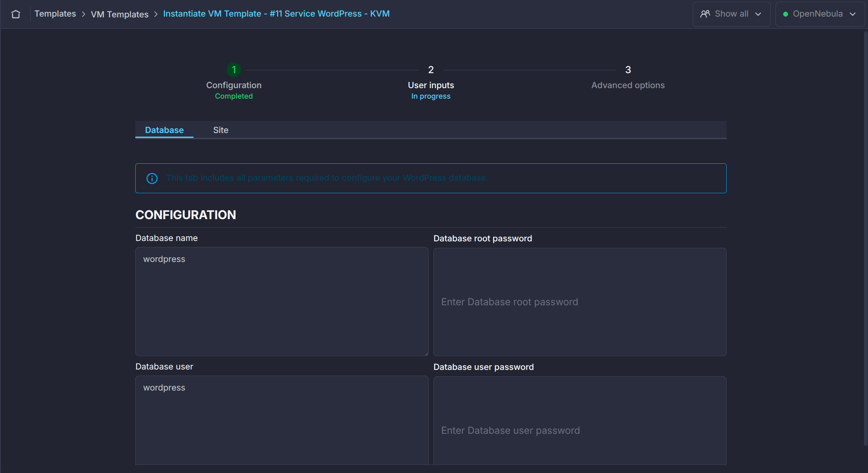This screenshot has width=868, height=473.
Task: Click the page vertical scrollbar
Action: point(866,239)
